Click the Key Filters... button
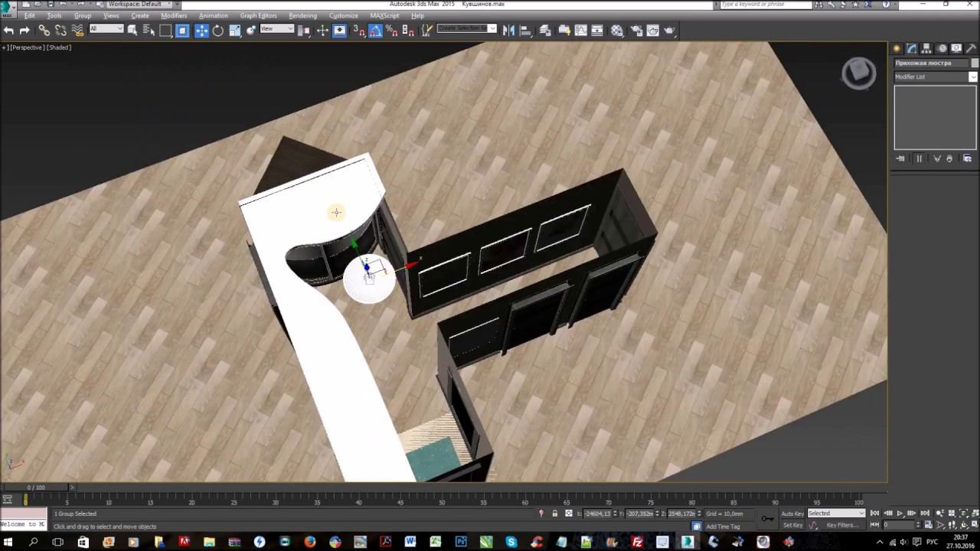Image resolution: width=980 pixels, height=551 pixels. (842, 526)
